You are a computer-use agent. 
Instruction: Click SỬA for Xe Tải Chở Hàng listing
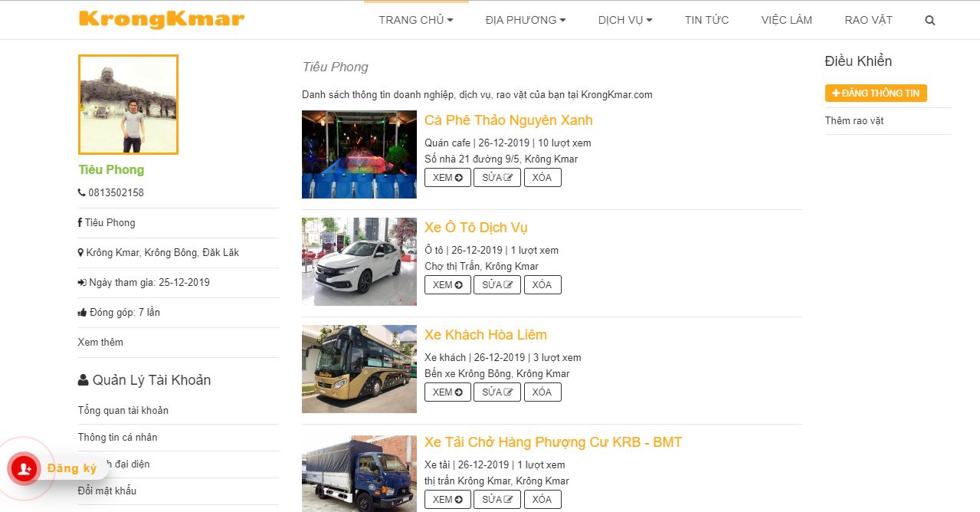[x=497, y=499]
